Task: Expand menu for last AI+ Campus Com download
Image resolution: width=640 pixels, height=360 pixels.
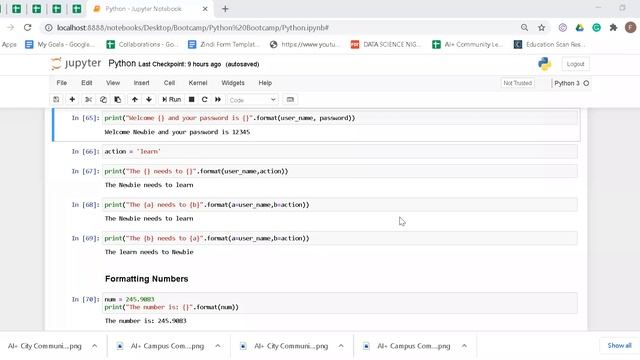Action: [464, 346]
